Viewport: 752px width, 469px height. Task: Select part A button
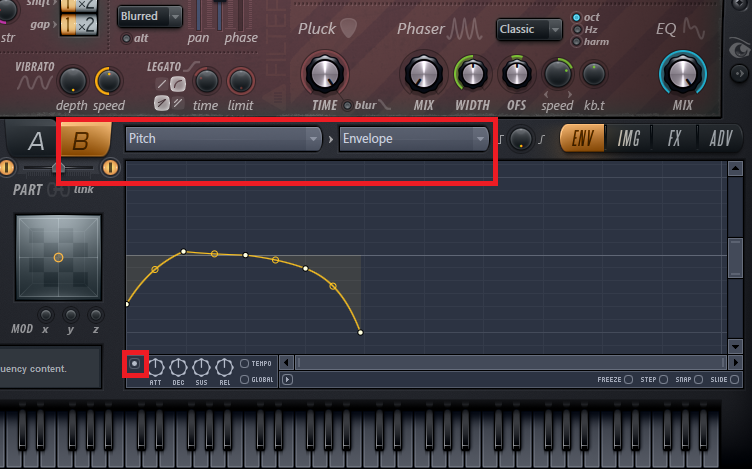pyautogui.click(x=36, y=141)
